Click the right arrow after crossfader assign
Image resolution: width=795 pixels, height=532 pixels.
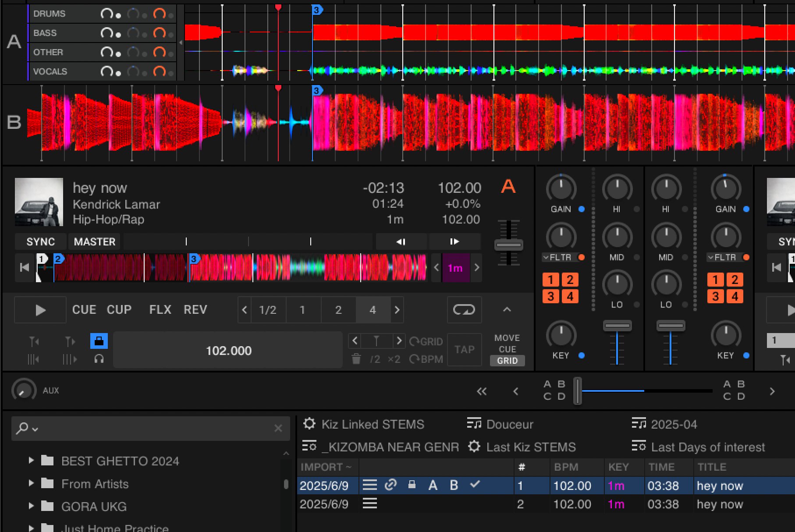(772, 391)
